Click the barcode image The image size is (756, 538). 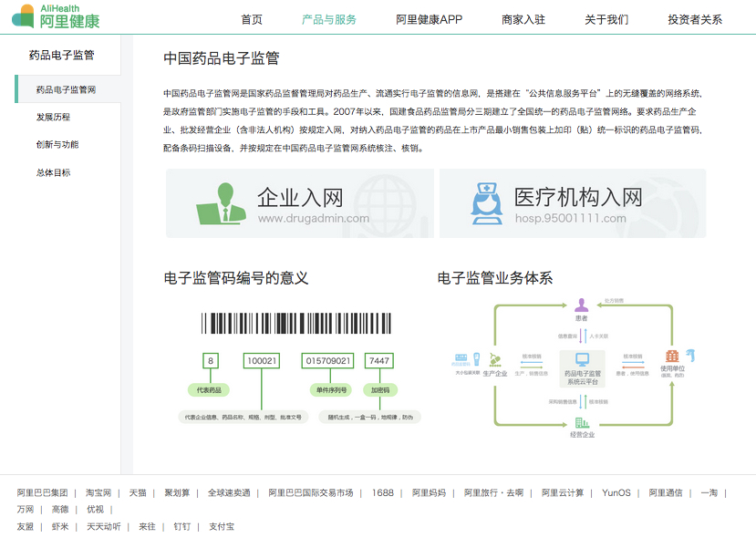pos(296,324)
